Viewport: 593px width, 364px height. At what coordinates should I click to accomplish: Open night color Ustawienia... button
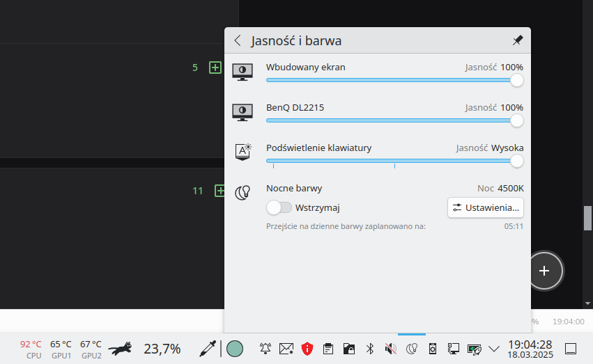(486, 207)
